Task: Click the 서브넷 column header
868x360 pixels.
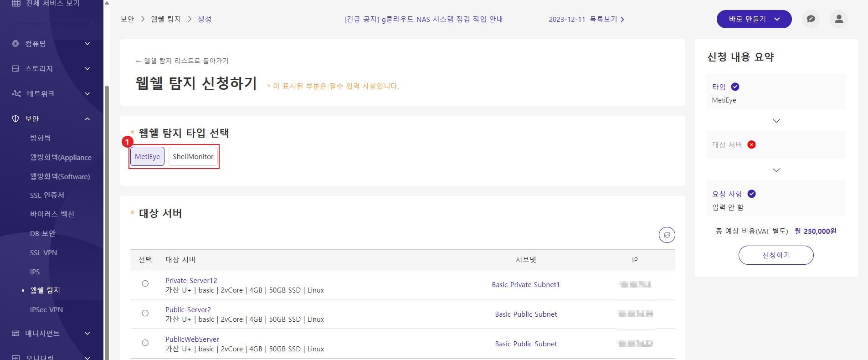Action: [x=526, y=260]
